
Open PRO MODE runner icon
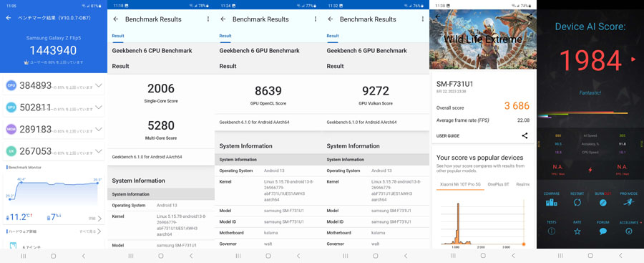(628, 202)
